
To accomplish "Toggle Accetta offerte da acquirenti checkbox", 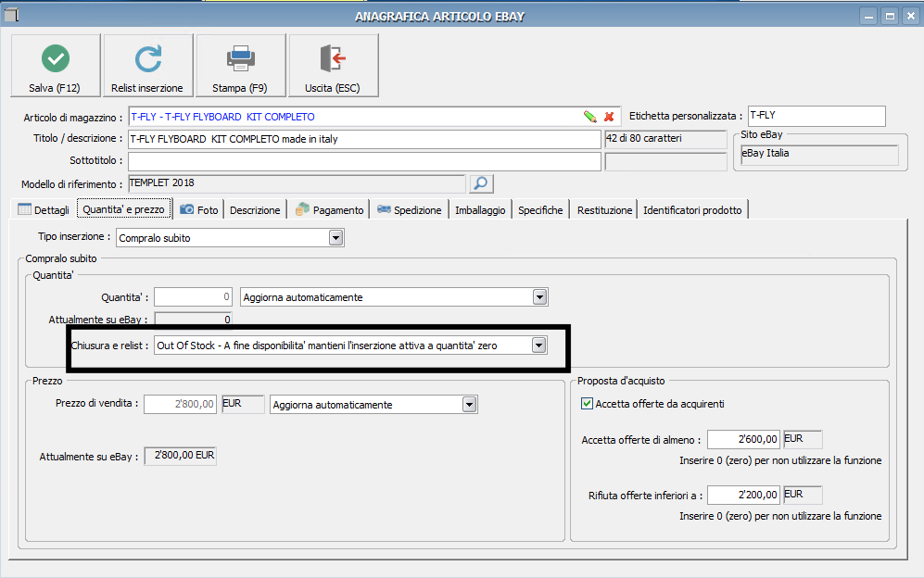I will 587,404.
